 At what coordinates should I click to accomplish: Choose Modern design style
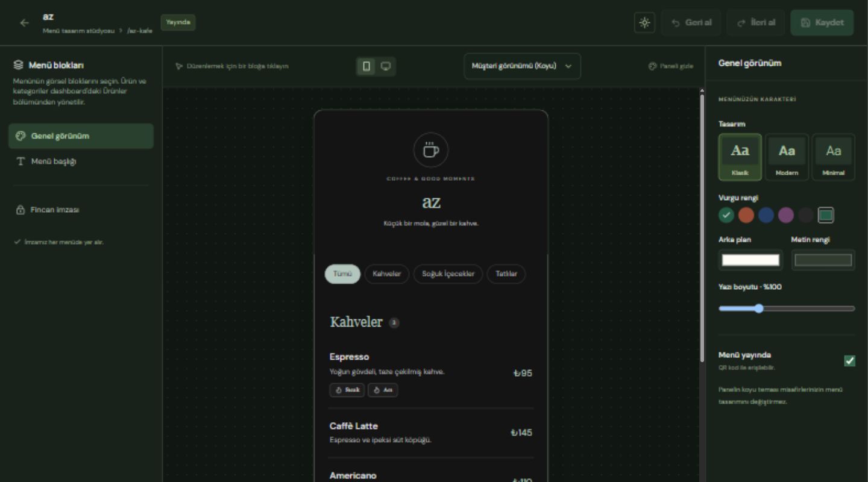tap(787, 157)
